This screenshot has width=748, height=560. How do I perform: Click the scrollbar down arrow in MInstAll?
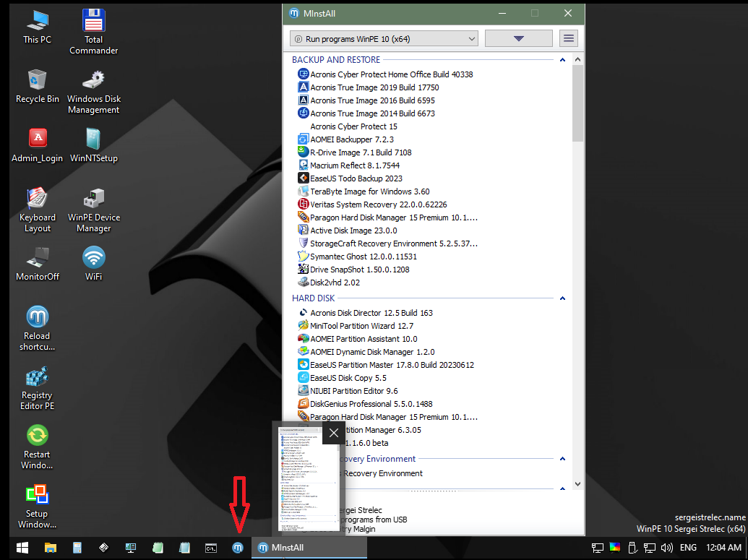577,483
